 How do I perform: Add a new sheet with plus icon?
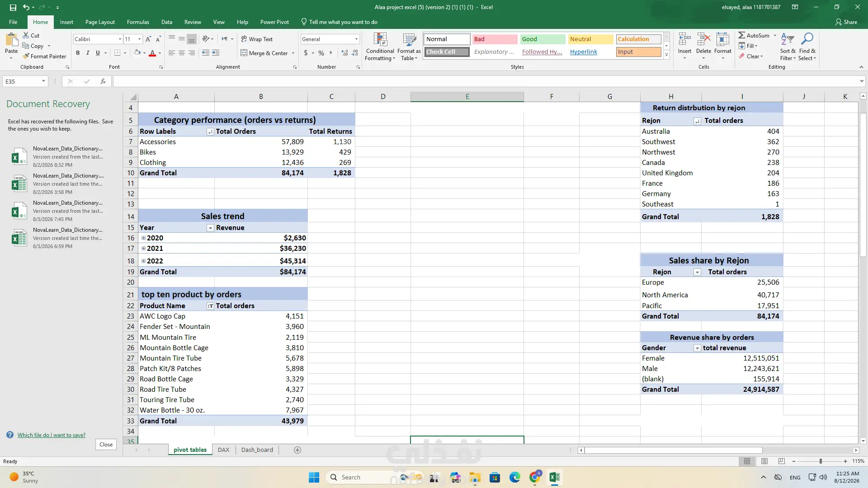click(297, 450)
